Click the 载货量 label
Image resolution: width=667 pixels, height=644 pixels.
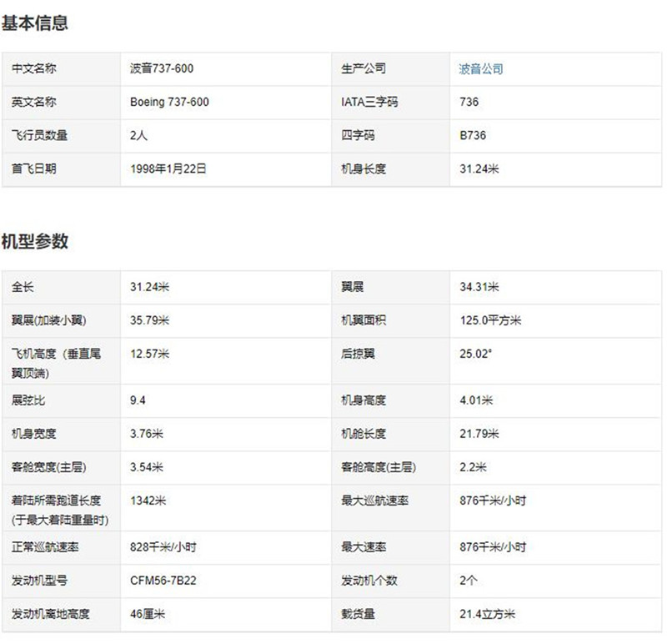click(x=358, y=614)
